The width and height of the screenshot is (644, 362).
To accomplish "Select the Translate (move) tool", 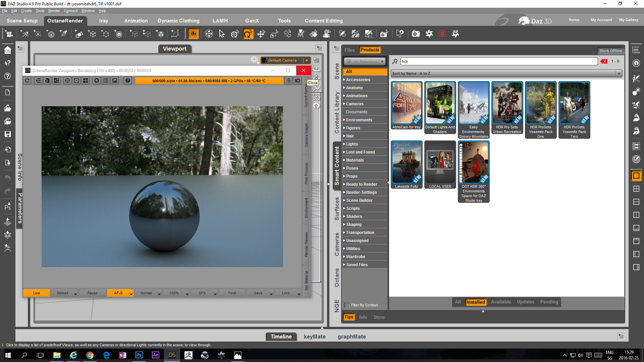I will 261,34.
